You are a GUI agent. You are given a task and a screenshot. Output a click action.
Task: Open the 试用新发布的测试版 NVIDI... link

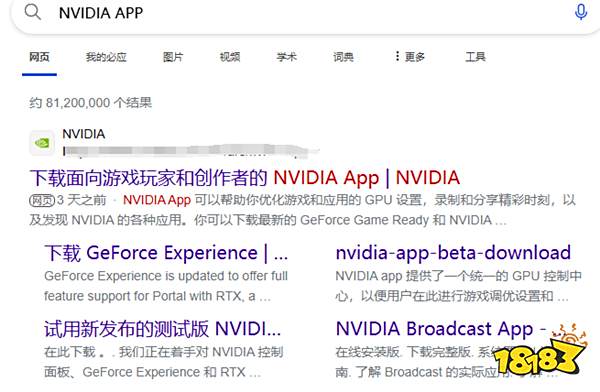(x=163, y=329)
